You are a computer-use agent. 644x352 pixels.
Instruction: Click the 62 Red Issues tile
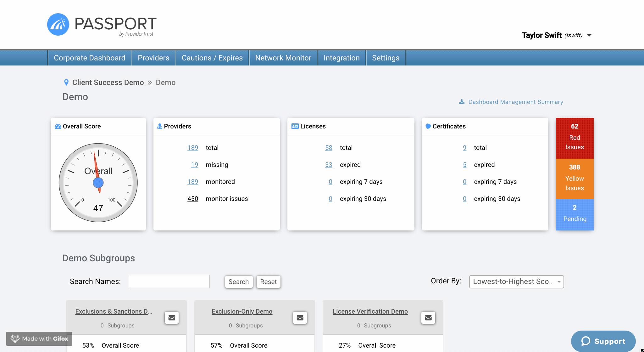[575, 138]
